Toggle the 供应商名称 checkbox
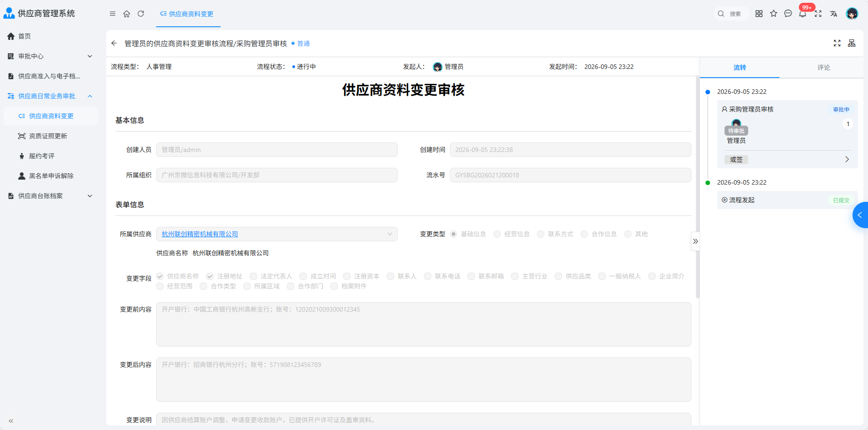The image size is (868, 430). click(160, 276)
